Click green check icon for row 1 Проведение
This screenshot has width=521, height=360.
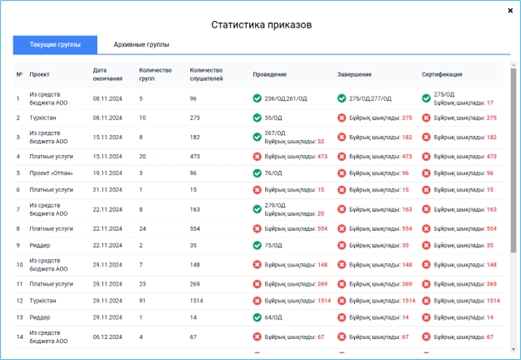point(257,98)
